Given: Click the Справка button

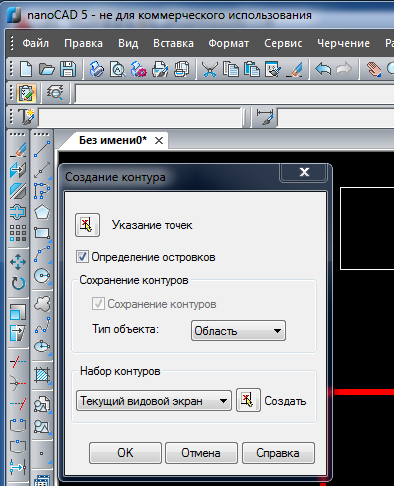Looking at the screenshot, I should 278,453.
